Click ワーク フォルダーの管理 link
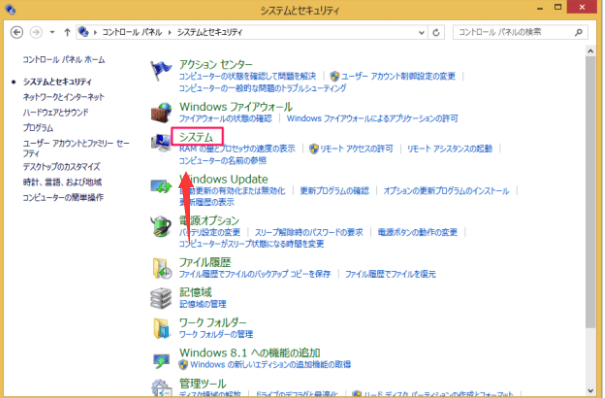The width and height of the screenshot is (605, 398). point(216,334)
